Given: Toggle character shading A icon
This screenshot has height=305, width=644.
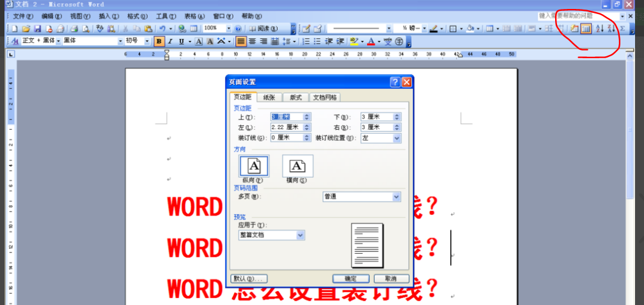Looking at the screenshot, I should 210,42.
